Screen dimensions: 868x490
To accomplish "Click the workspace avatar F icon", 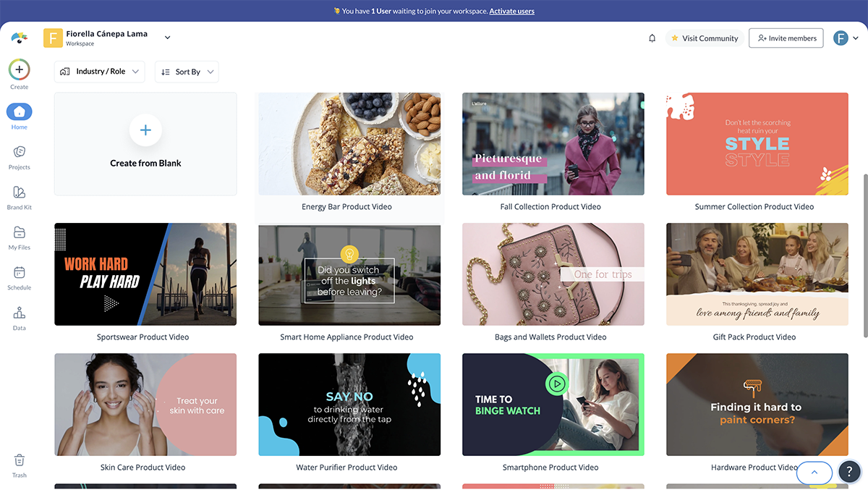I will coord(53,38).
